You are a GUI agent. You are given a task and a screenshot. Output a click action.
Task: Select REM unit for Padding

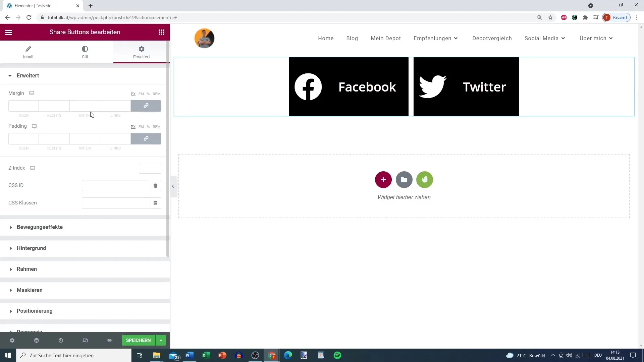pyautogui.click(x=157, y=127)
